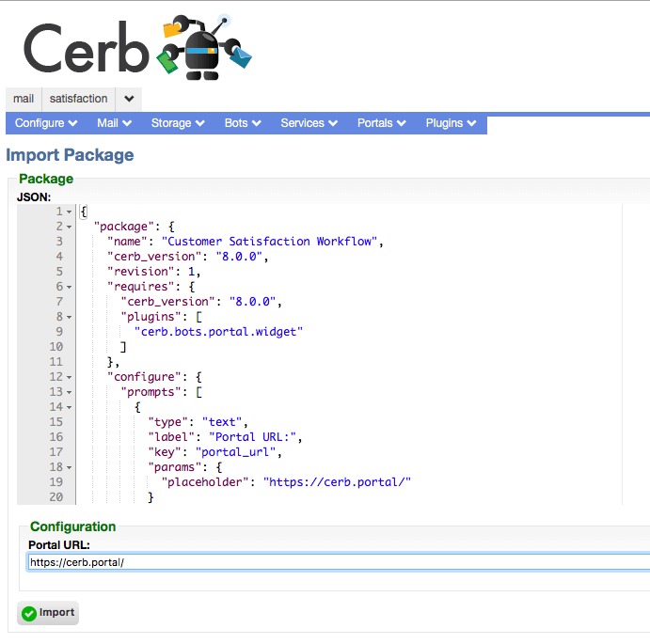This screenshot has width=650, height=644.
Task: Collapse the root object at line 1
Action: click(x=70, y=212)
